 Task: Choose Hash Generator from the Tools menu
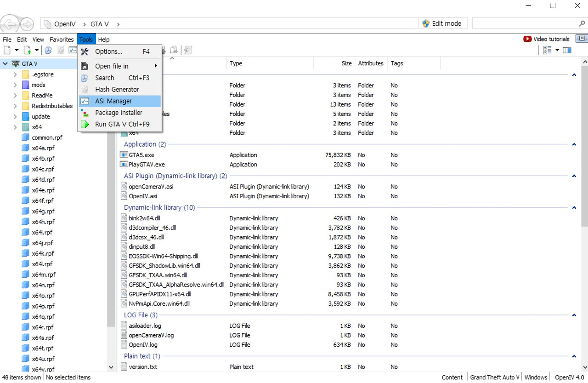click(x=120, y=89)
